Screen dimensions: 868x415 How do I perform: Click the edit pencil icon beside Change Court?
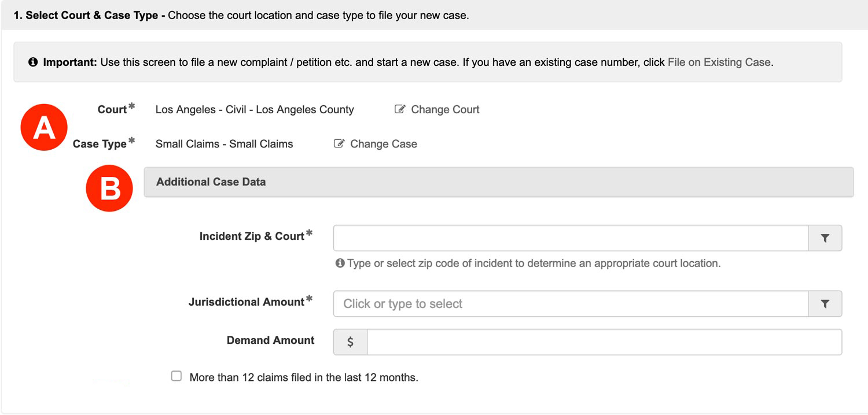(x=400, y=109)
